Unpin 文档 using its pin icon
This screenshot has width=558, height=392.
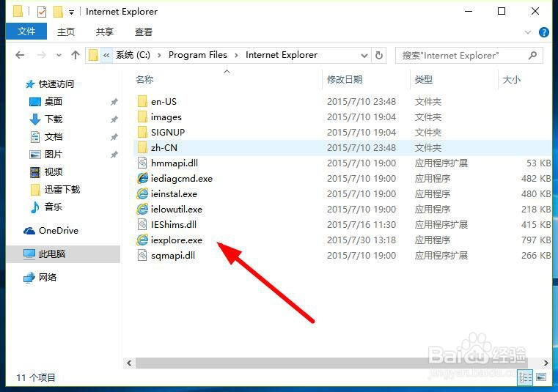114,137
